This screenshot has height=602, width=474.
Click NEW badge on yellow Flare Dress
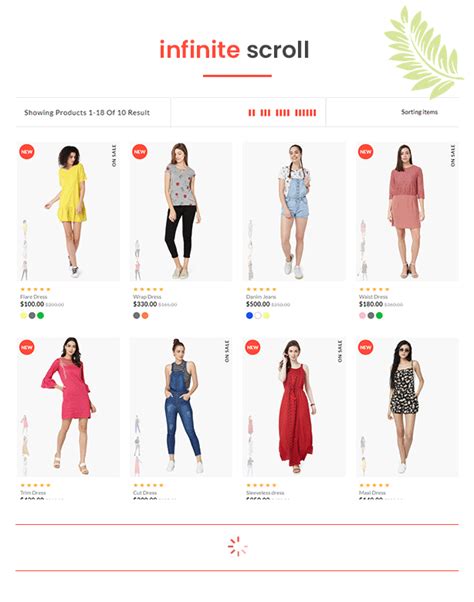27,152
